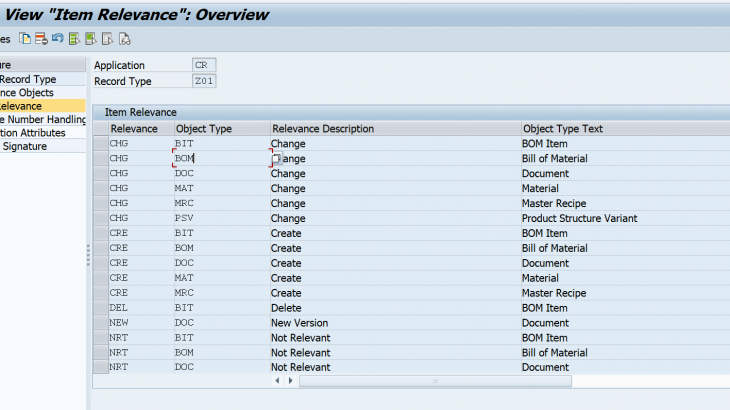The height and width of the screenshot is (410, 730).
Task: Click the Object Type Text column header
Action: pyautogui.click(x=625, y=128)
